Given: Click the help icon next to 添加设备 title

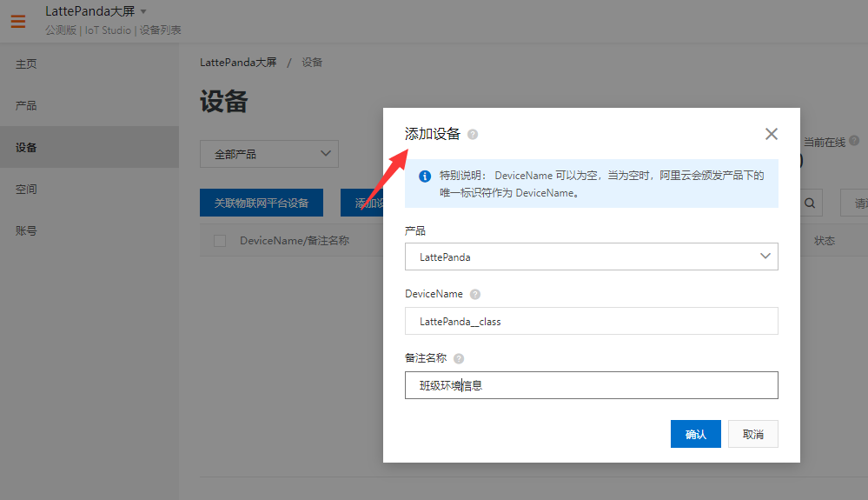Looking at the screenshot, I should (472, 135).
